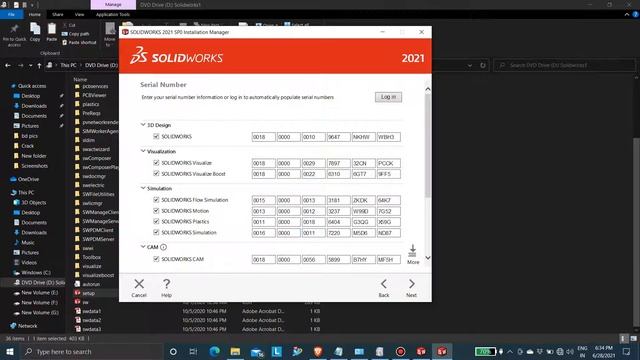
Task: Go Back using the left arrow
Action: [384, 284]
